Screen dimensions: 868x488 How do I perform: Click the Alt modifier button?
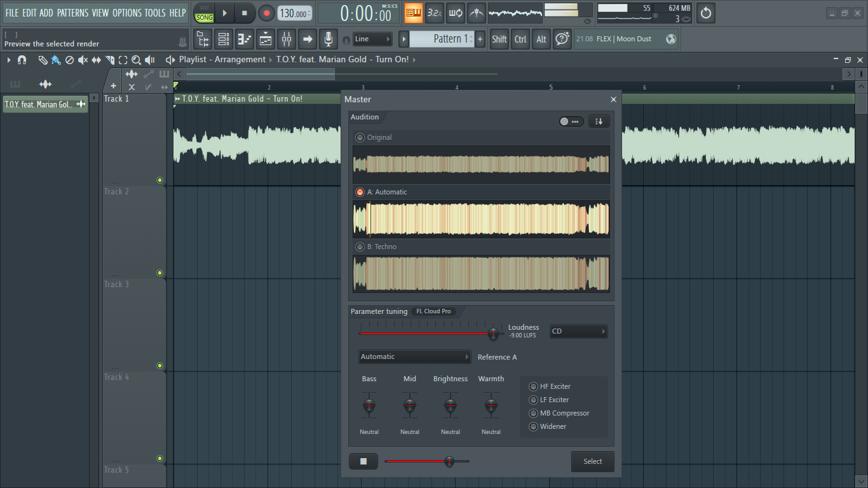541,39
